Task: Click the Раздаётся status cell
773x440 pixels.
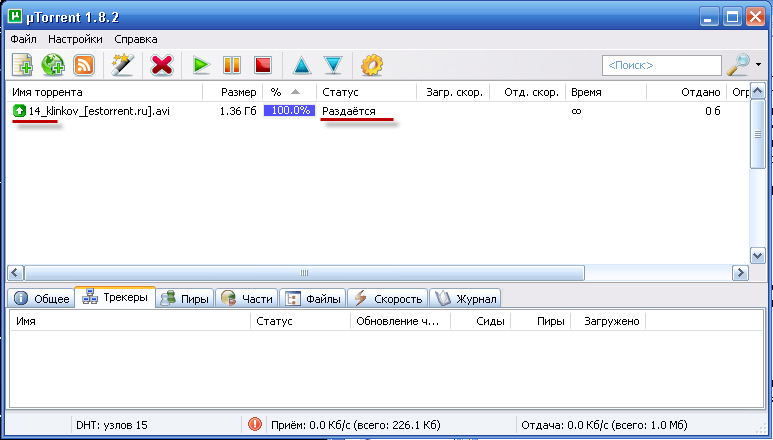Action: 349,111
